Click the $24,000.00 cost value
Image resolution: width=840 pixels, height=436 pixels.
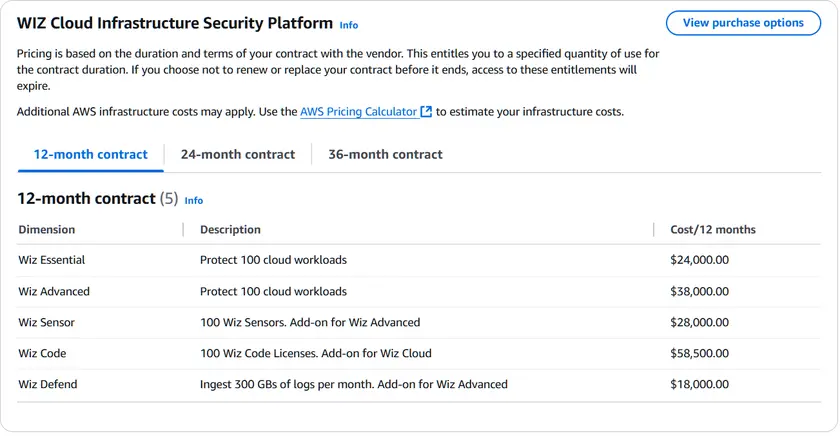click(699, 260)
